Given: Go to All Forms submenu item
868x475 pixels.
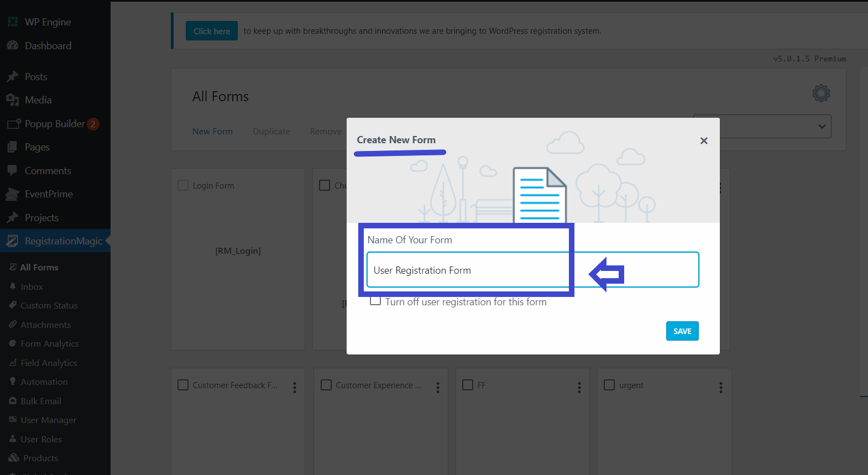Looking at the screenshot, I should click(39, 267).
